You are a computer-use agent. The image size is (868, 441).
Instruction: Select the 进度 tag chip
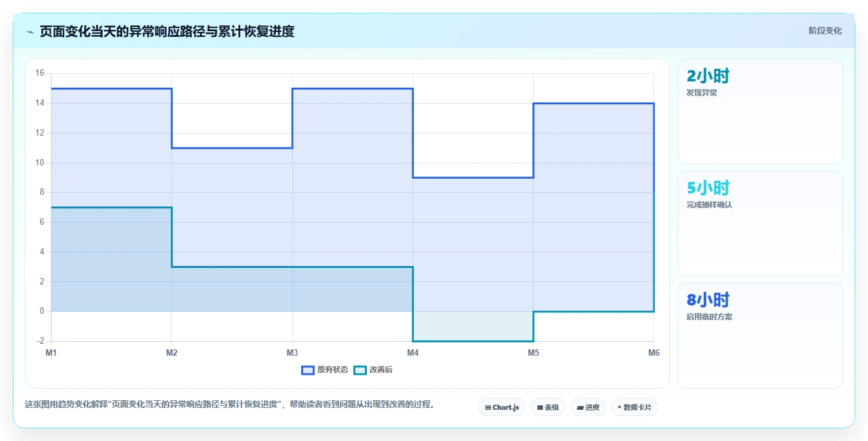pyautogui.click(x=588, y=407)
